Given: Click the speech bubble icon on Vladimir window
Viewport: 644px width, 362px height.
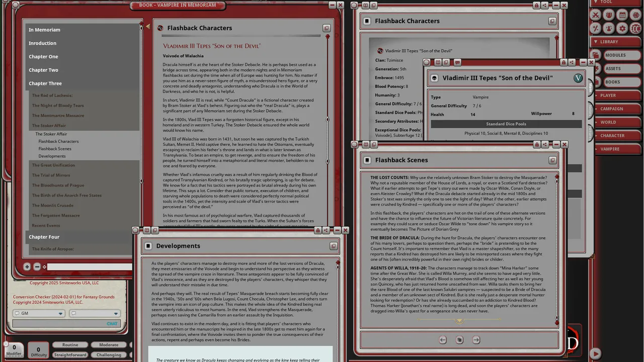Looking at the screenshot, I should [457, 62].
